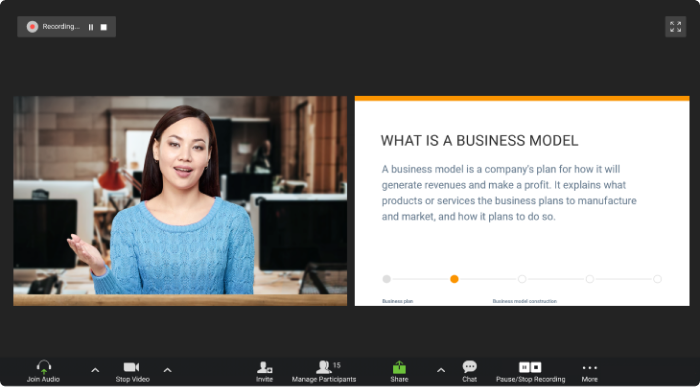Share screen with the green Share button

(x=399, y=371)
